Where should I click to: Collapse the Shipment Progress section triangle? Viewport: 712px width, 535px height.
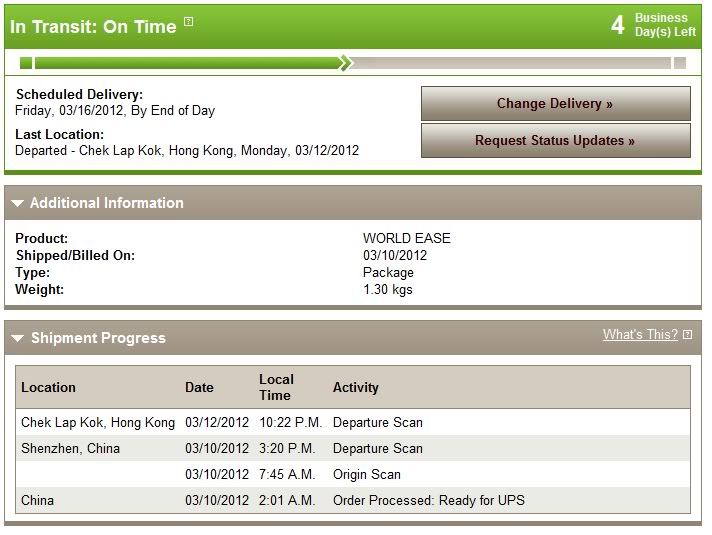coord(17,338)
